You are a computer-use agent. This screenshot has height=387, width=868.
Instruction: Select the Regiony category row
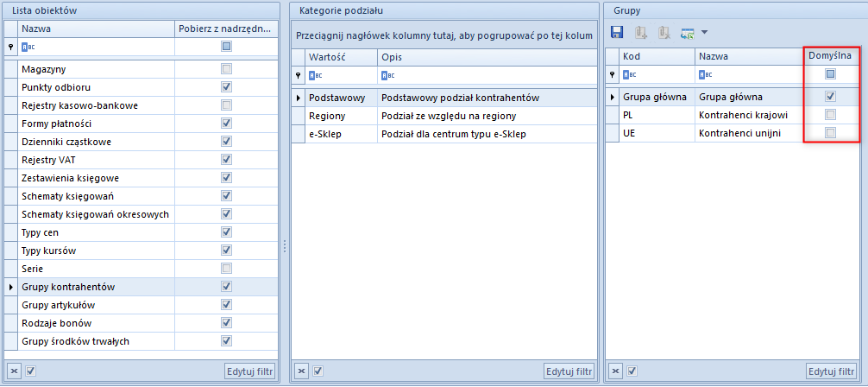[444, 116]
